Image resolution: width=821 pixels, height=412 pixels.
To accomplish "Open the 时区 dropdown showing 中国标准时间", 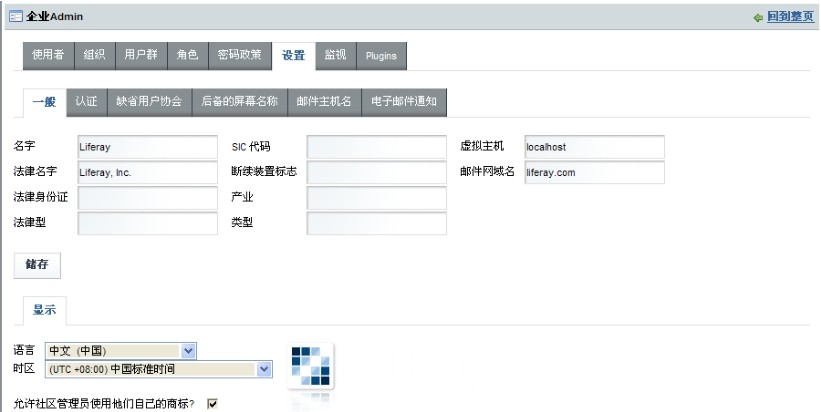I will coord(159,369).
